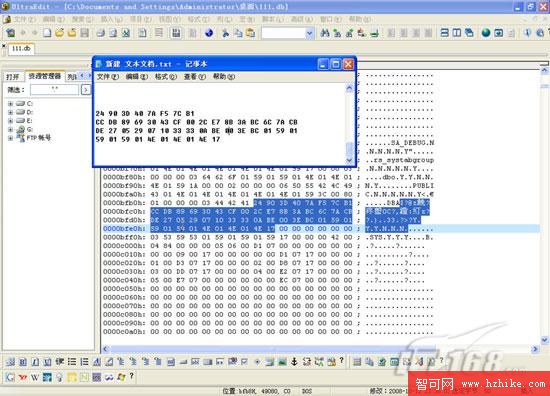Open UltraEdit 文件 (File) menu

pyautogui.click(x=24, y=19)
